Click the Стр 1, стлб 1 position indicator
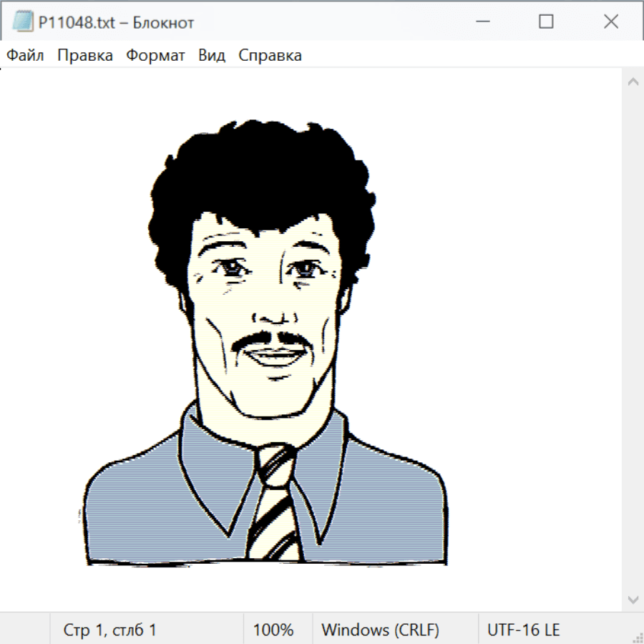 coord(109,630)
